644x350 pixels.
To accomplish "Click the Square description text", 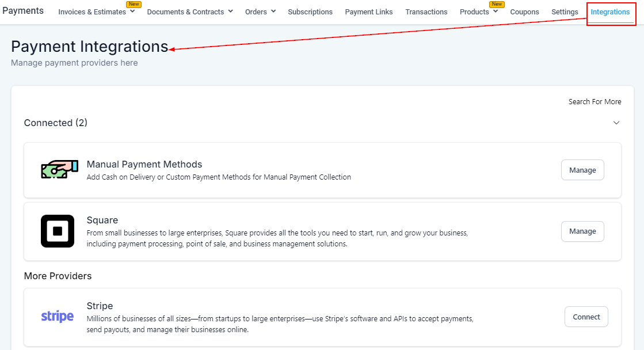I will [277, 238].
